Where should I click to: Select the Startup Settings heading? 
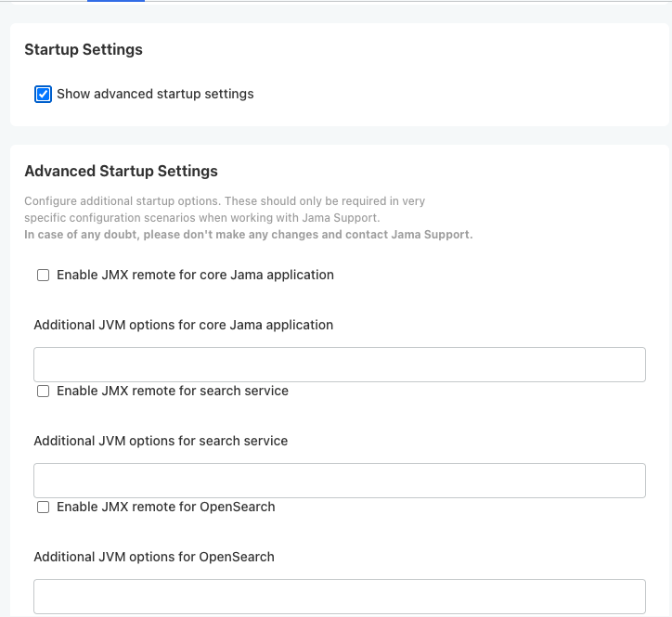tap(84, 50)
